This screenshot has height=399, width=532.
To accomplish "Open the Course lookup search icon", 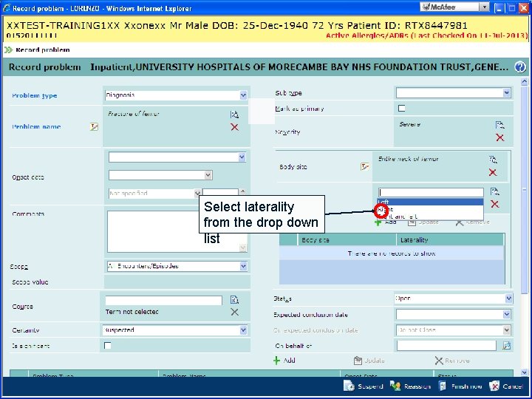I will 234,300.
